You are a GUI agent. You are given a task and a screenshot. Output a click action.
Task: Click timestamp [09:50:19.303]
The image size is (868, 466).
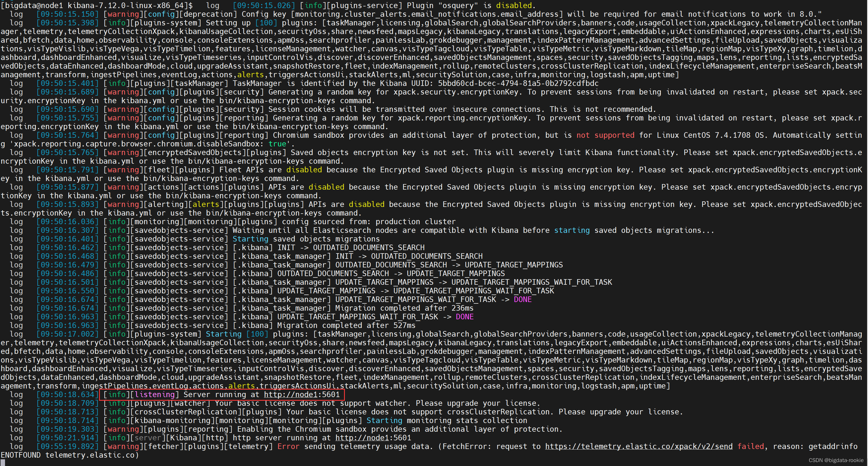(x=68, y=429)
